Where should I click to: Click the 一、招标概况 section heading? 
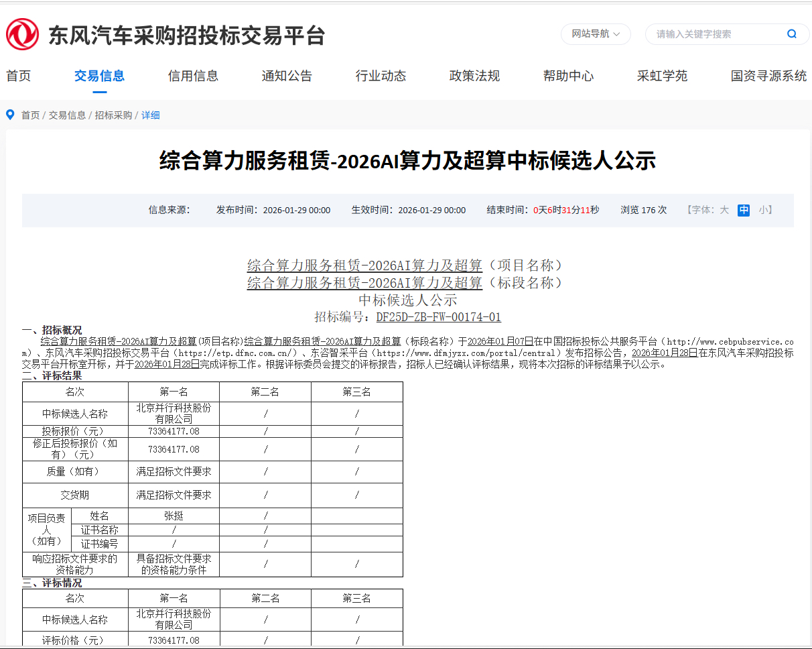52,330
